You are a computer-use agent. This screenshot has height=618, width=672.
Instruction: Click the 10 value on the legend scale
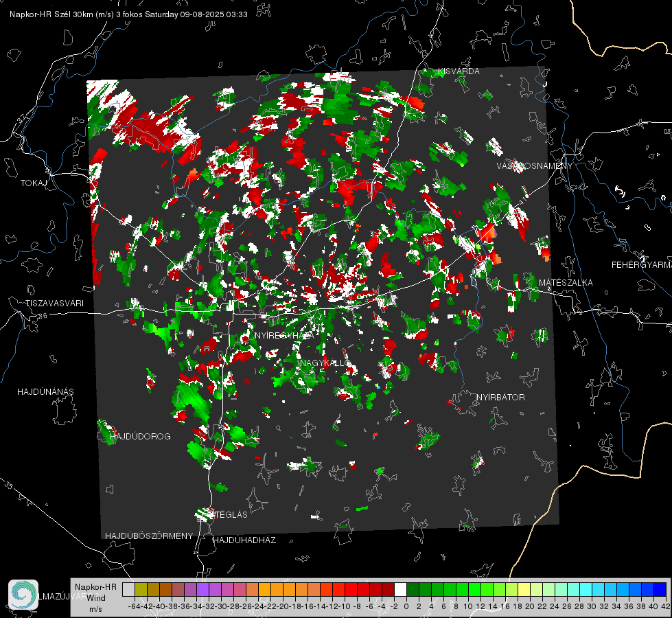(468, 606)
